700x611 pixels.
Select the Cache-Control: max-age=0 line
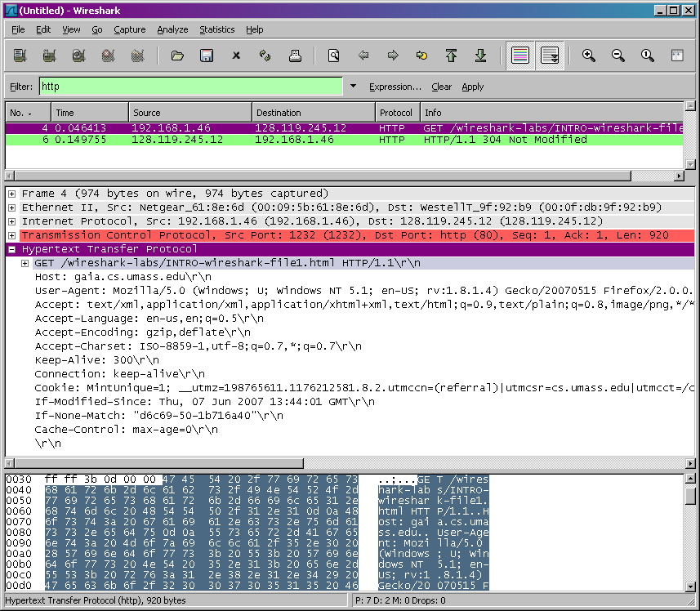coord(127,430)
